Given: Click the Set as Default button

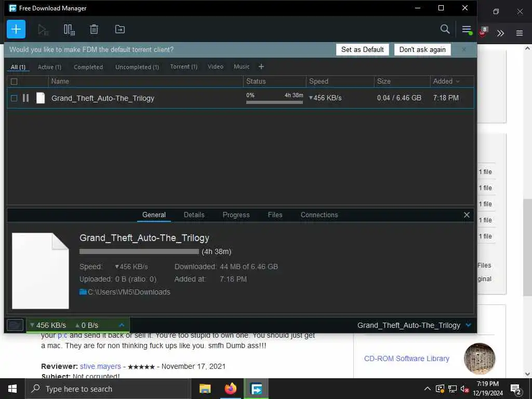Looking at the screenshot, I should 362,49.
